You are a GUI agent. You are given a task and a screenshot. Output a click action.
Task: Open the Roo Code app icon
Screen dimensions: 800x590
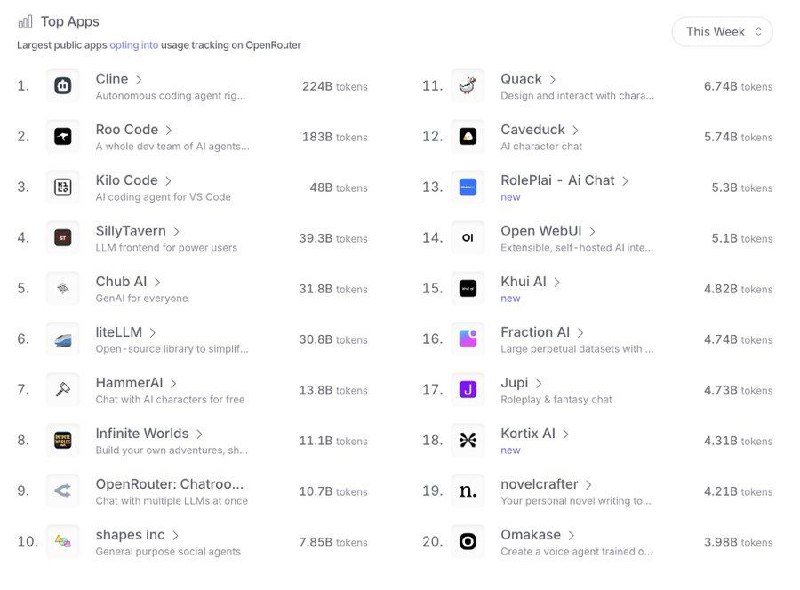pos(63,136)
